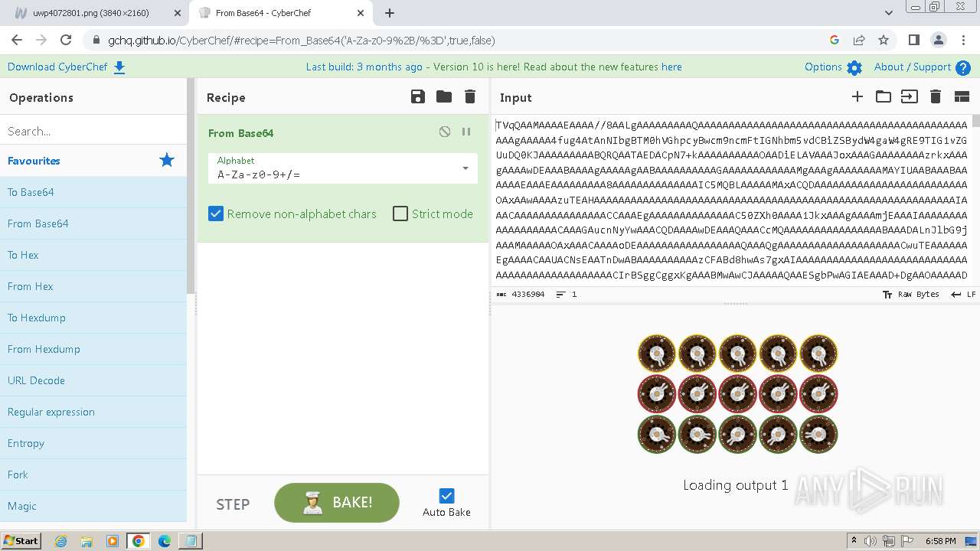Viewport: 980px width, 551px height.
Task: Load a saved recipe folder icon
Action: pyautogui.click(x=444, y=96)
